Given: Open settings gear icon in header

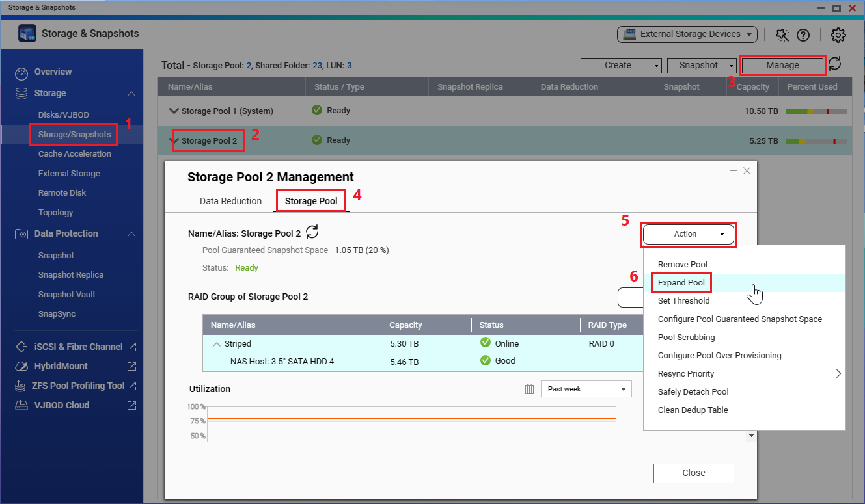Looking at the screenshot, I should click(x=838, y=34).
